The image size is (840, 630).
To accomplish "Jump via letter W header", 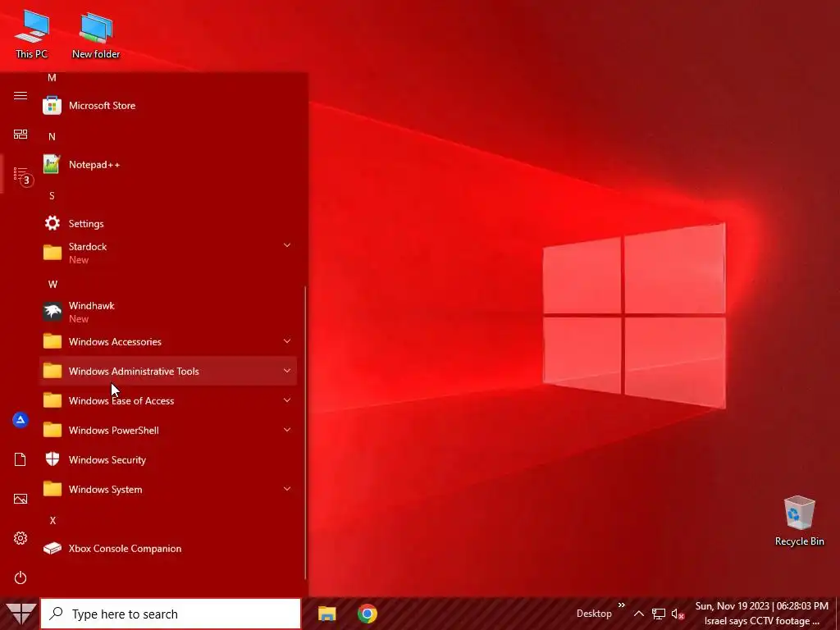I will [x=52, y=284].
